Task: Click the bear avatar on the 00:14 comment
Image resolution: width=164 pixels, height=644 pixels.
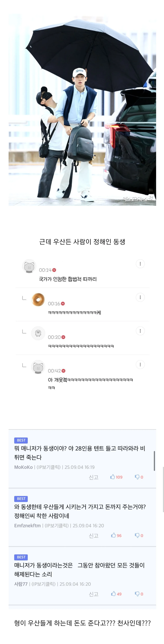Action: [x=29, y=266]
